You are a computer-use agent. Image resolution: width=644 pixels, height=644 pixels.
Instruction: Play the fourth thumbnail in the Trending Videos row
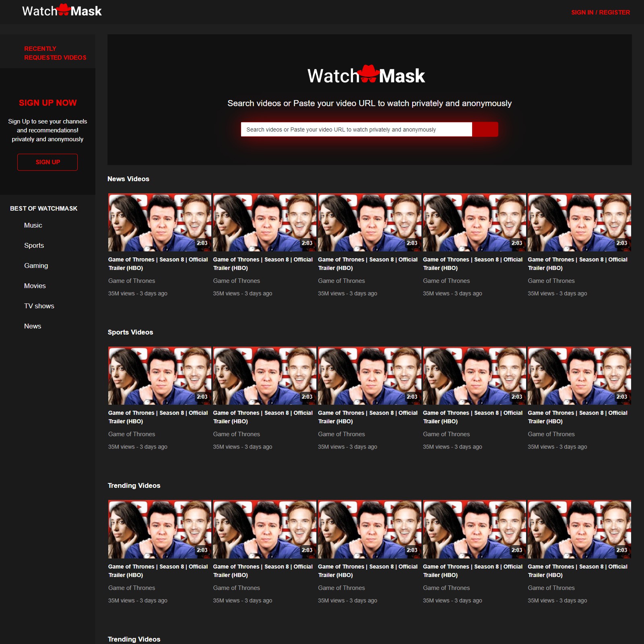pos(475,529)
